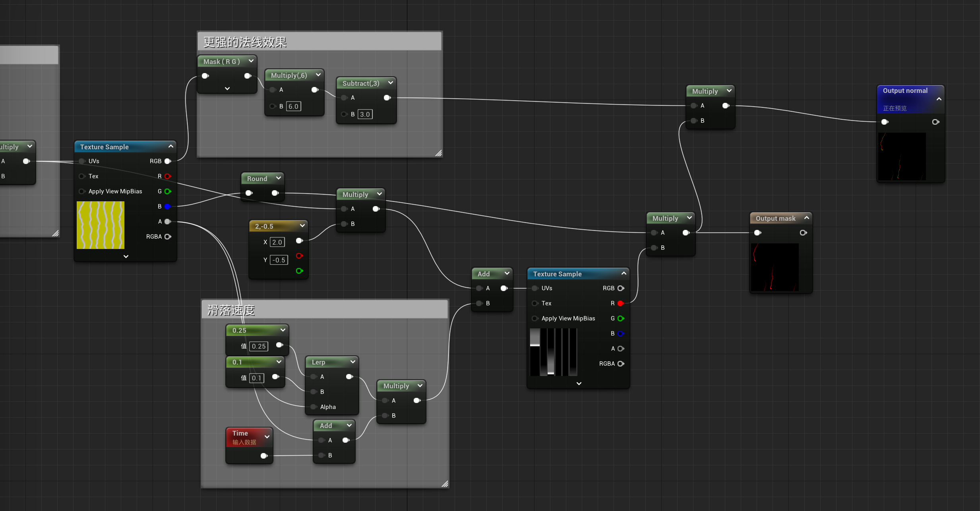
Task: Toggle Apply View MipBias pin on the yellow Texture Sample
Action: click(82, 191)
